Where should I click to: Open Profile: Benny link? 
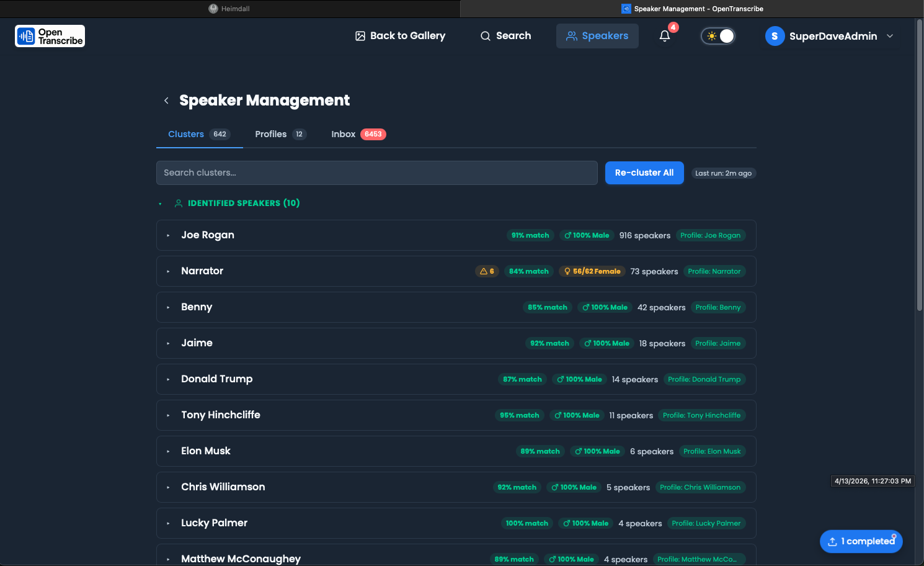[718, 307]
